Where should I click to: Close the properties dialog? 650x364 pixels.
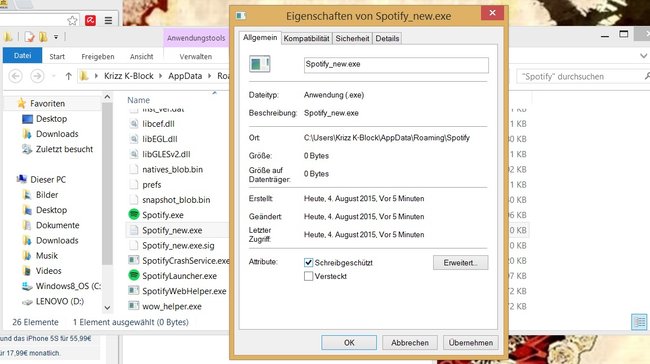492,13
